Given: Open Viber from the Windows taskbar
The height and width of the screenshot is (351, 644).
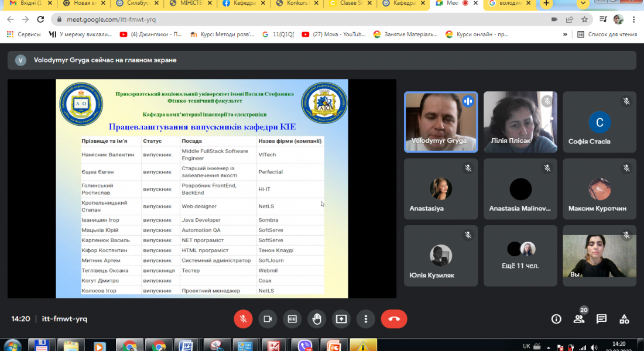Looking at the screenshot, I should (x=304, y=345).
